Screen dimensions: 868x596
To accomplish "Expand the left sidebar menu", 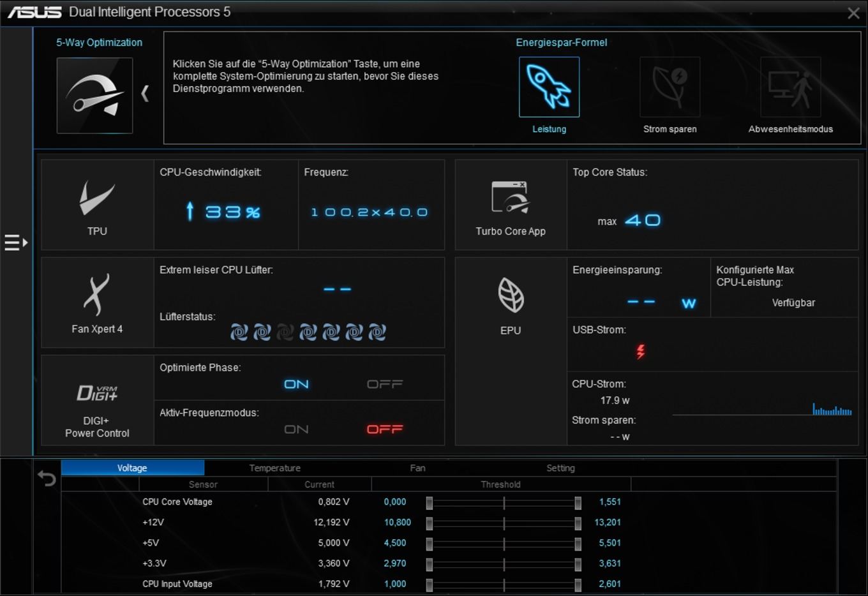I will tap(16, 242).
